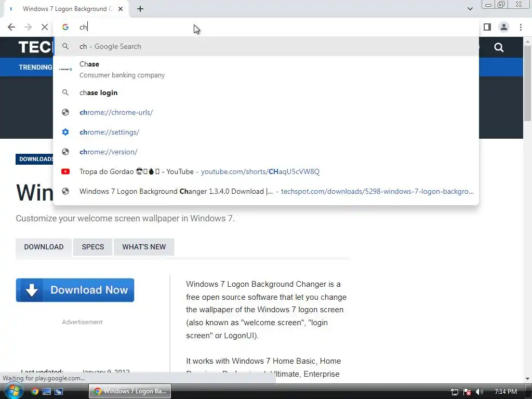Screen dimensions: 532x399
Task: Click the Windows 7 Logon Ba... taskbar button
Action: (x=130, y=392)
